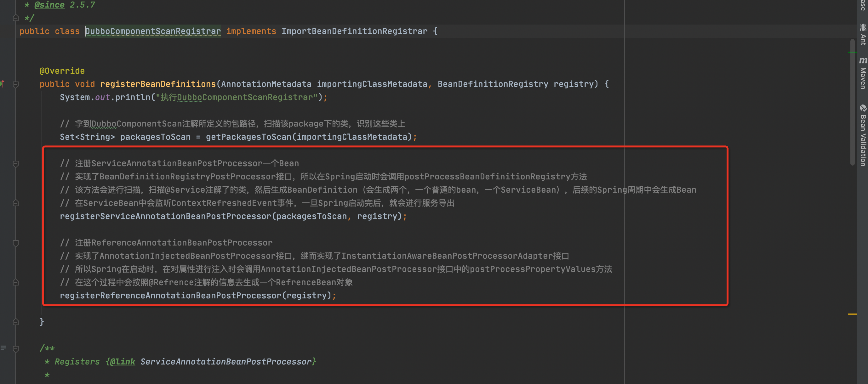Viewport: 868px width, 384px height.
Task: Fold the Javadoc ending with @since 2.5.7
Action: click(x=15, y=18)
